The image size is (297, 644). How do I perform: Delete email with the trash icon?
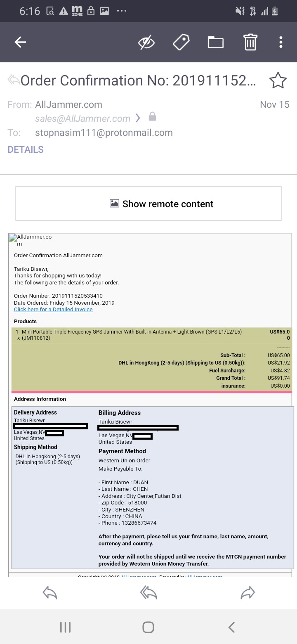[250, 42]
